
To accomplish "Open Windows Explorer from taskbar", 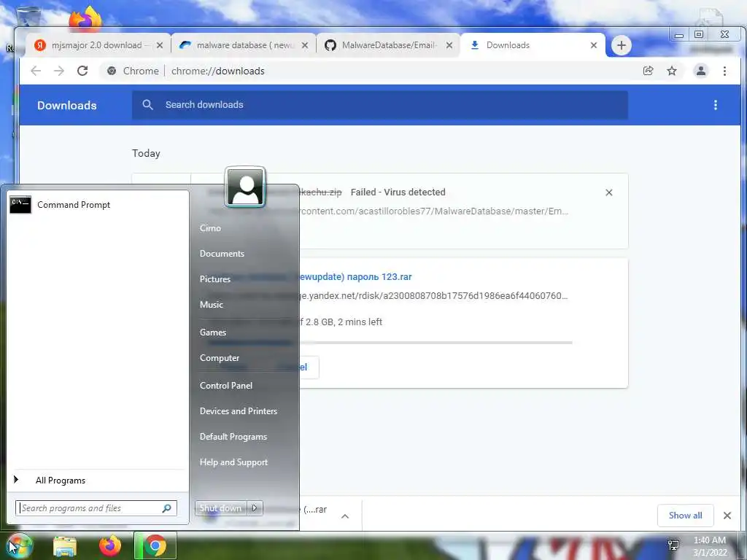I will tap(65, 545).
